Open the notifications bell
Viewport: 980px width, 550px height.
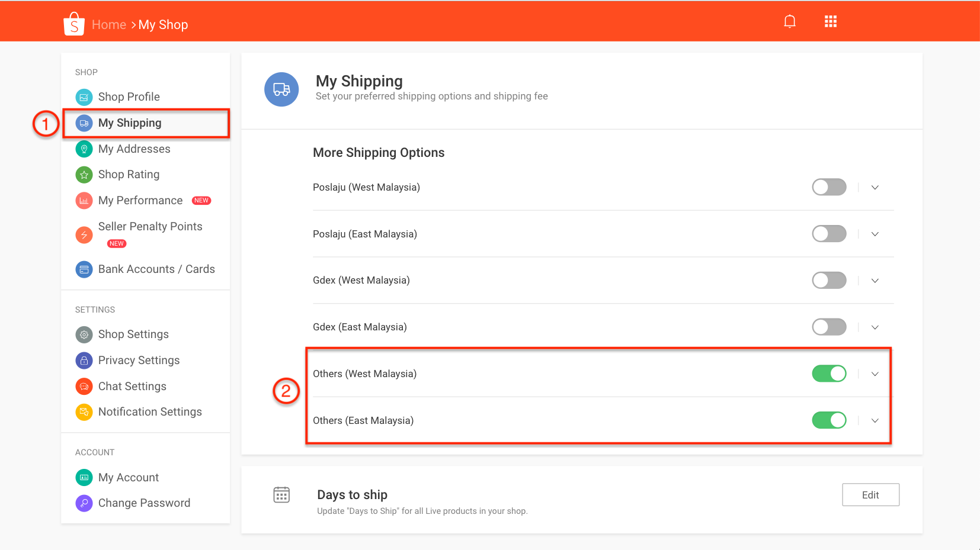click(x=789, y=22)
